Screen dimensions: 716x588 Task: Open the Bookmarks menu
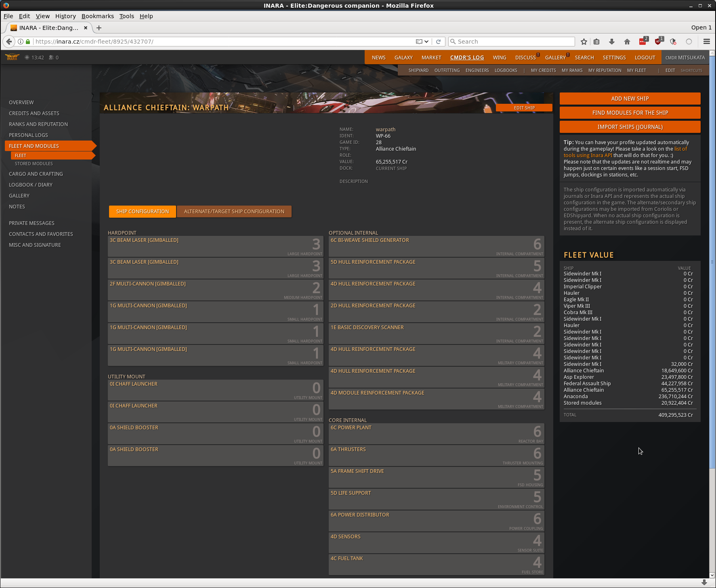98,16
